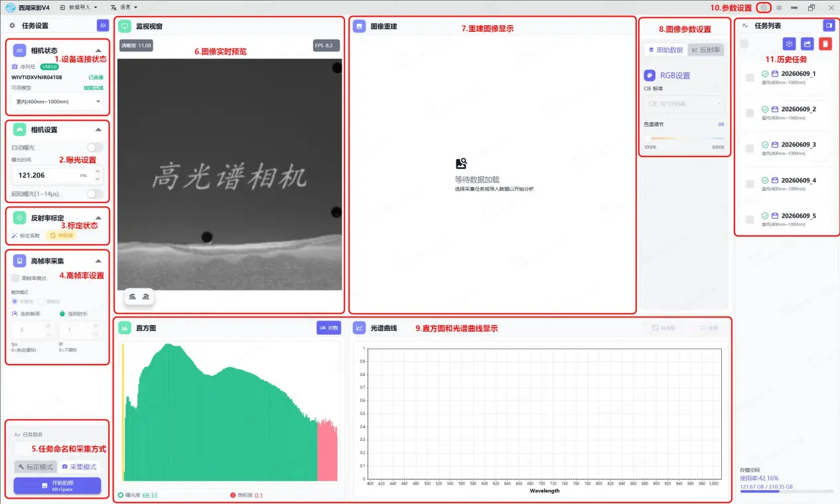Click the light theme sun icon

pyautogui.click(x=779, y=7)
